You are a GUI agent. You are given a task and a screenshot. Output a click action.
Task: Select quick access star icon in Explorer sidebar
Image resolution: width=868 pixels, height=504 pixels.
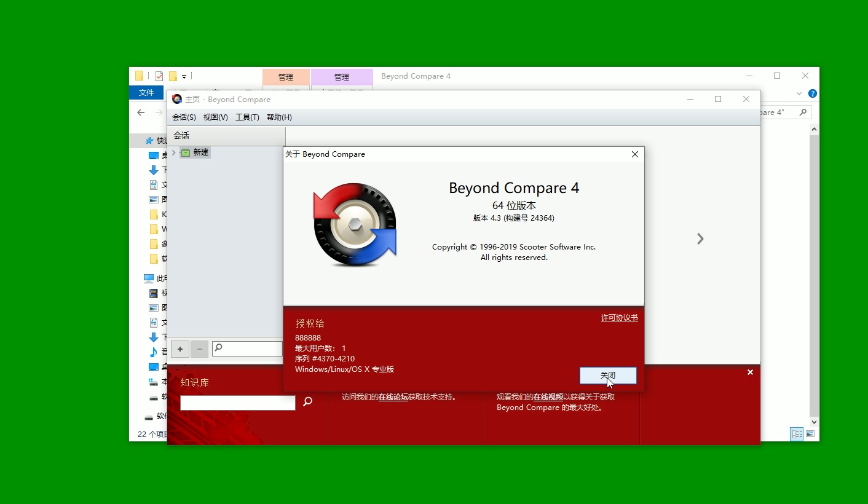[x=149, y=141]
